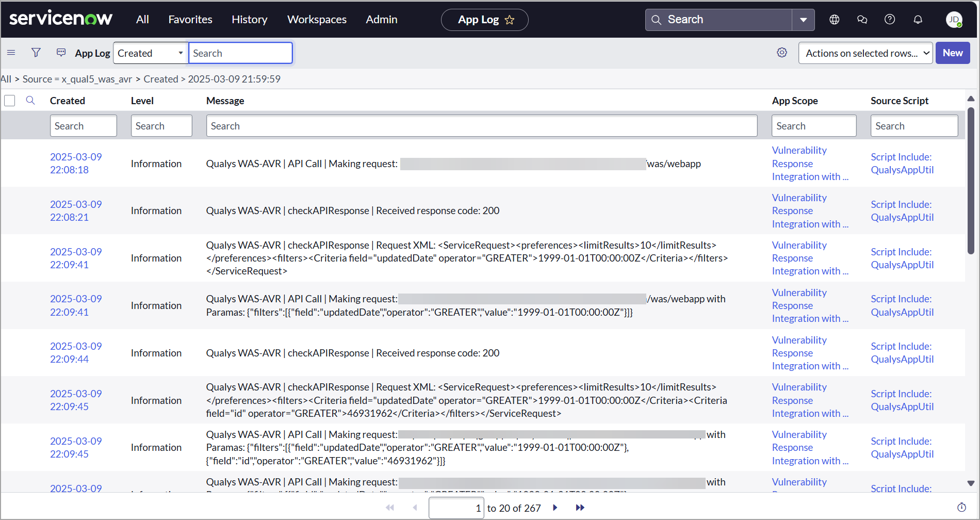Open QualysAppUtil script include in 22:09:44 row
This screenshot has width=980, height=520.
tap(902, 353)
